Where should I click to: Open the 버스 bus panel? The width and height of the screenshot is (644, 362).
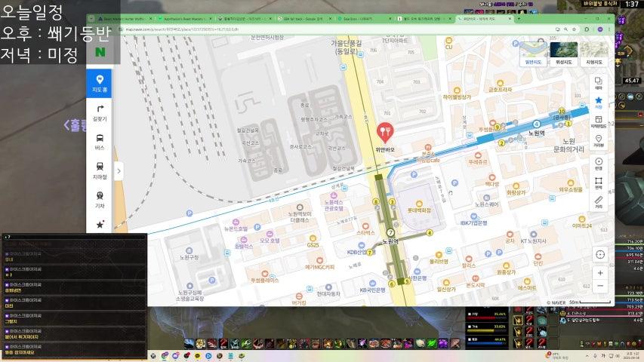100,142
